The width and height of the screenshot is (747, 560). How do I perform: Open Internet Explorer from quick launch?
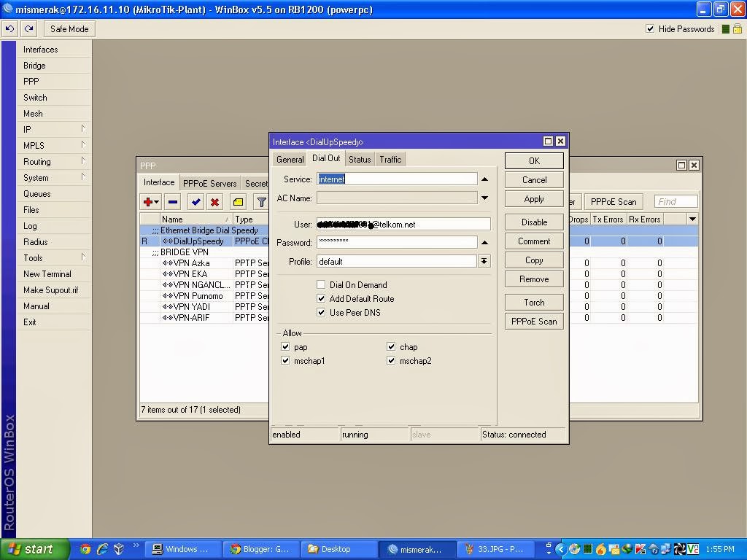[102, 549]
